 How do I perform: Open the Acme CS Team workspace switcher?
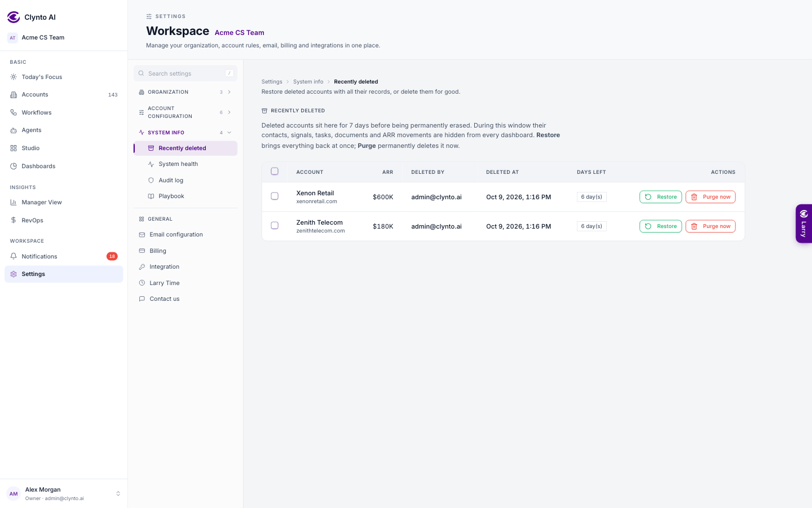64,38
